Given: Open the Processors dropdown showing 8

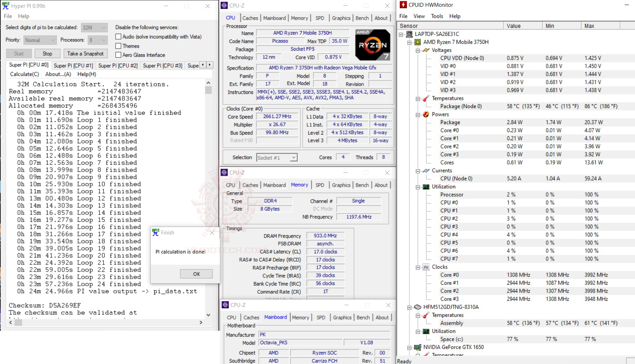Looking at the screenshot, I should click(x=97, y=40).
